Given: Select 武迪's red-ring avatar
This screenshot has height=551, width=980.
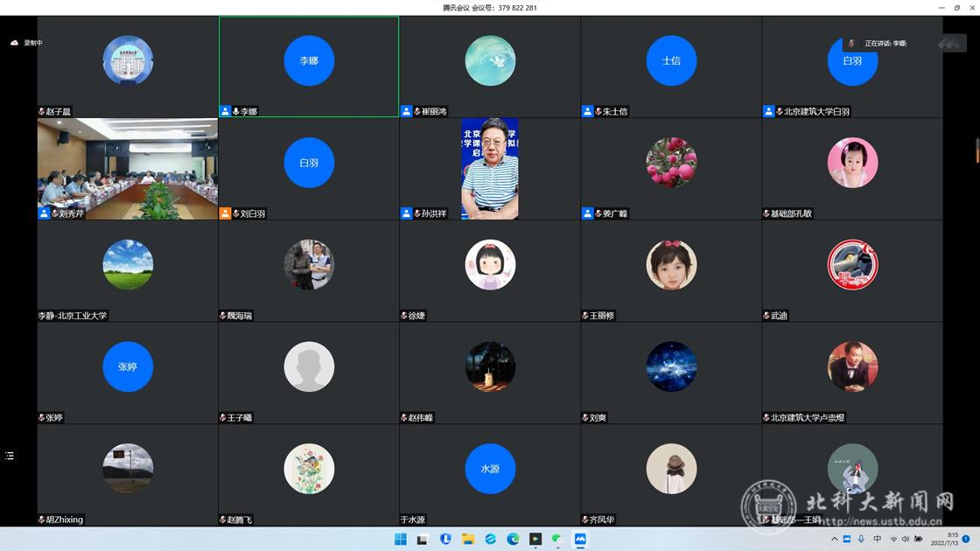Looking at the screenshot, I should click(852, 264).
